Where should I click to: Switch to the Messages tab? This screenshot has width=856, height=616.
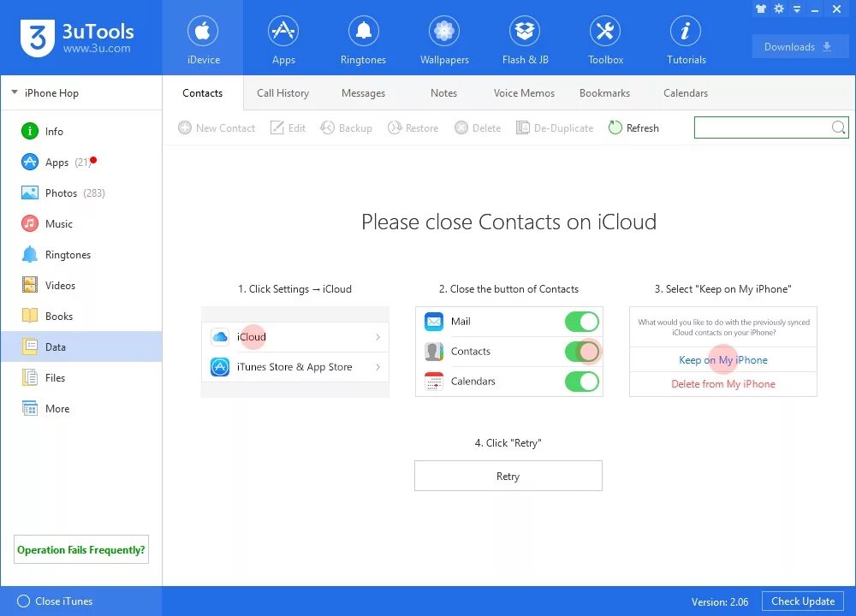[x=363, y=93]
